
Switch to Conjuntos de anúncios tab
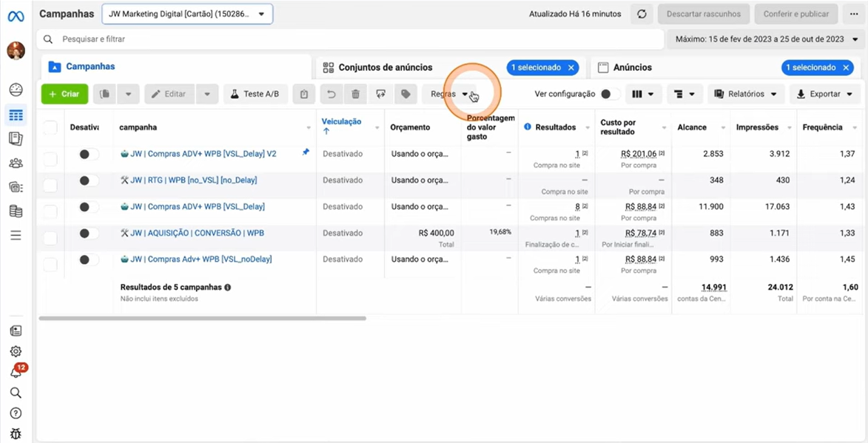(x=385, y=67)
